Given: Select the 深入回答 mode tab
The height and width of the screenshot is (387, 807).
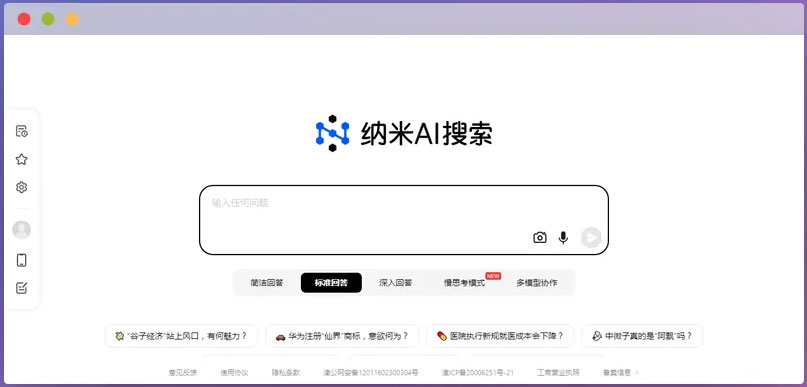Looking at the screenshot, I should point(396,283).
